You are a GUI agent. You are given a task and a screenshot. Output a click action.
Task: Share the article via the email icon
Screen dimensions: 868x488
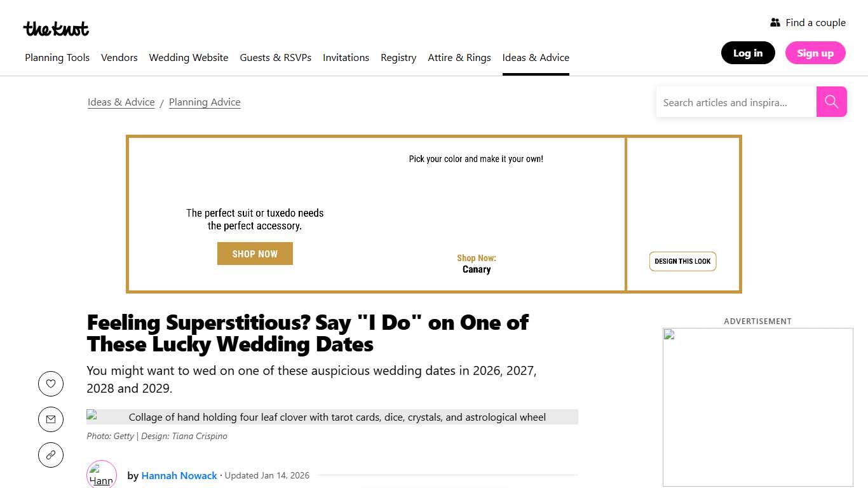coord(51,419)
